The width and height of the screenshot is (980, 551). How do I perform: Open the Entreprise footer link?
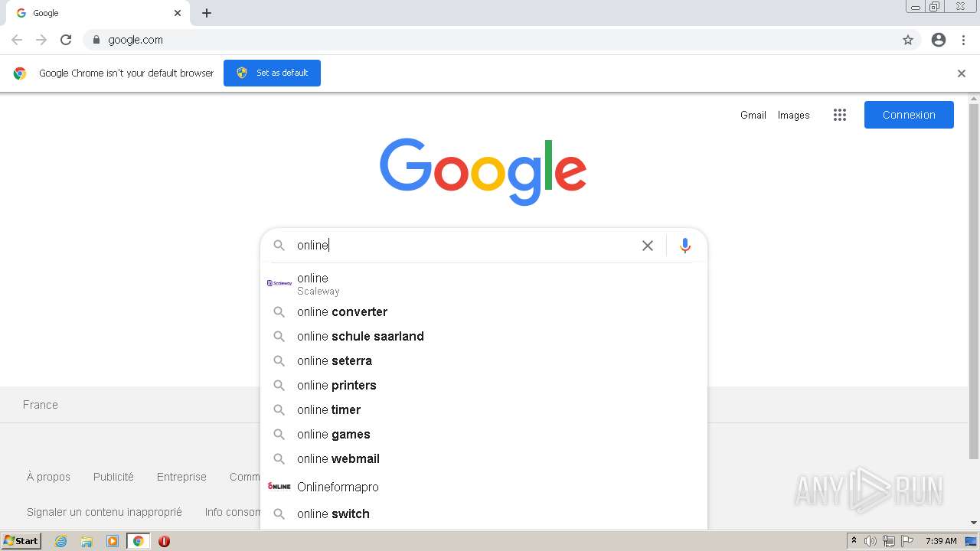point(181,477)
